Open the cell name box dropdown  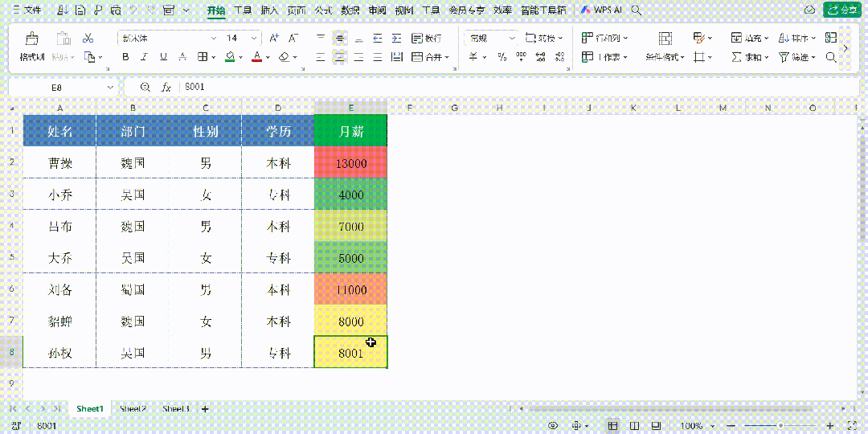click(x=110, y=87)
